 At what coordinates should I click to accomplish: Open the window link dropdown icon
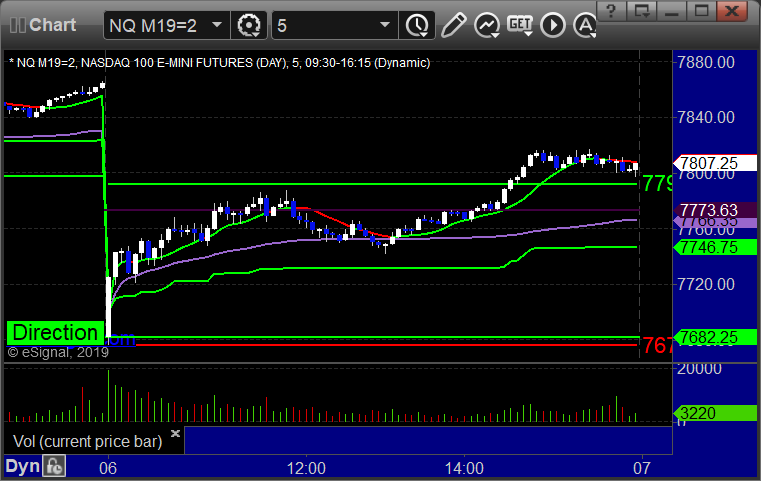click(642, 11)
